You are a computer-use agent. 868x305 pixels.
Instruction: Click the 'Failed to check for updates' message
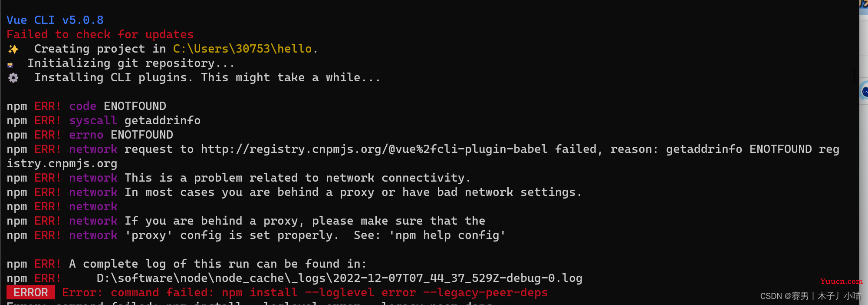click(x=100, y=34)
